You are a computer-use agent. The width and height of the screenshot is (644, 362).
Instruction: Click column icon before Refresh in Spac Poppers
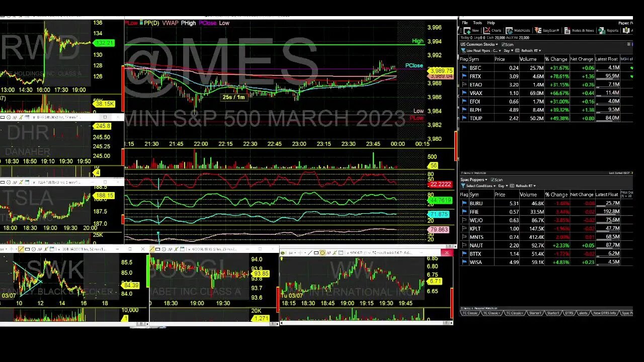pyautogui.click(x=512, y=186)
